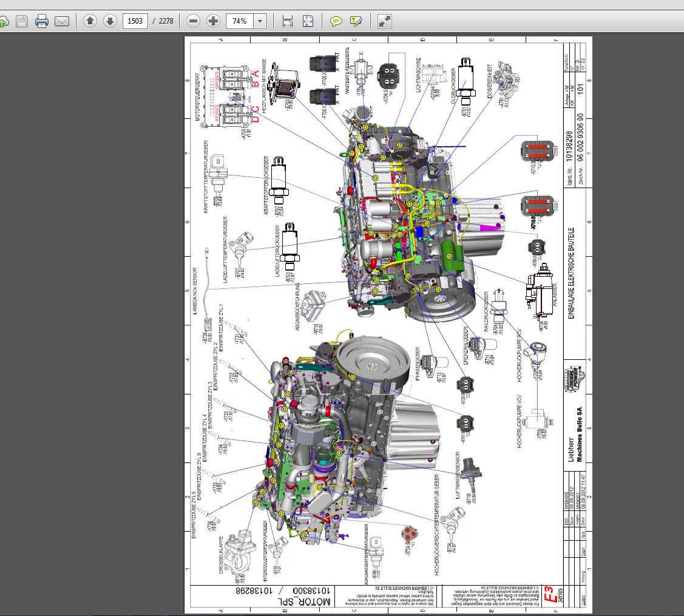Go to the next page with the down arrow
Image resolution: width=684 pixels, height=616 pixels.
(110, 21)
